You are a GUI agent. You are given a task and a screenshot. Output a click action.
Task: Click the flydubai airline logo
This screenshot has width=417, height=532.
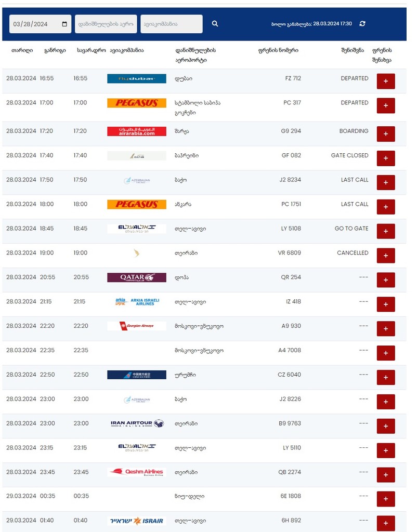click(137, 78)
